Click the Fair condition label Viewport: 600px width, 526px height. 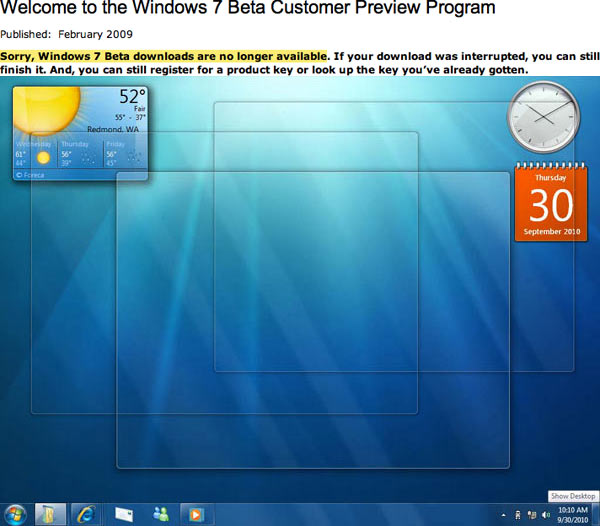[140, 109]
